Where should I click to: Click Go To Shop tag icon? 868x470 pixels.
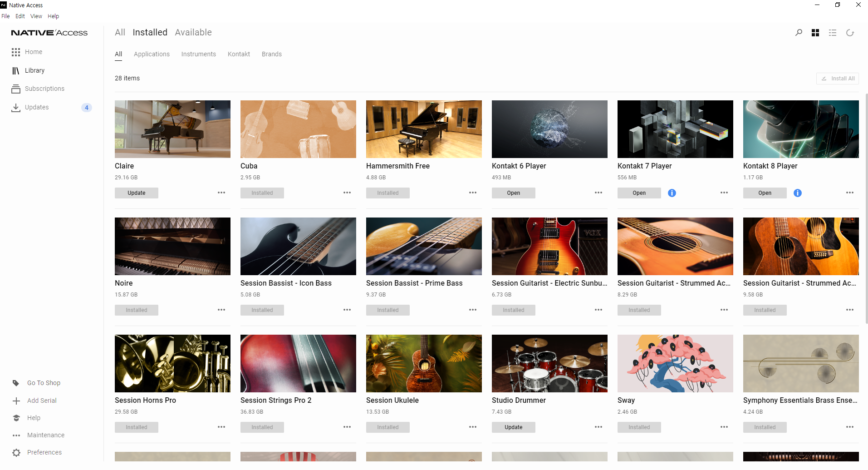16,383
